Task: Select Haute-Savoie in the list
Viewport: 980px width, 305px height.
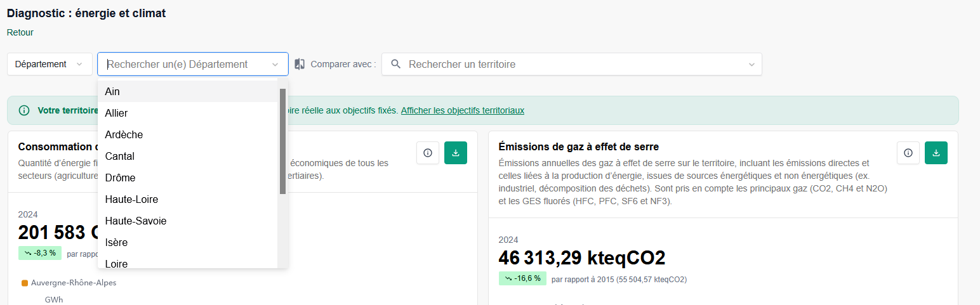Action: 188,221
